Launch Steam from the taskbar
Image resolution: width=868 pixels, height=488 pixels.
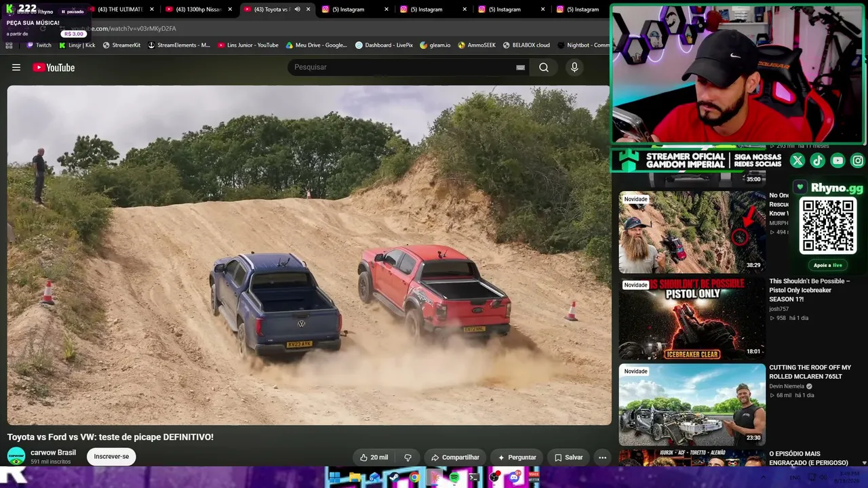(394, 478)
